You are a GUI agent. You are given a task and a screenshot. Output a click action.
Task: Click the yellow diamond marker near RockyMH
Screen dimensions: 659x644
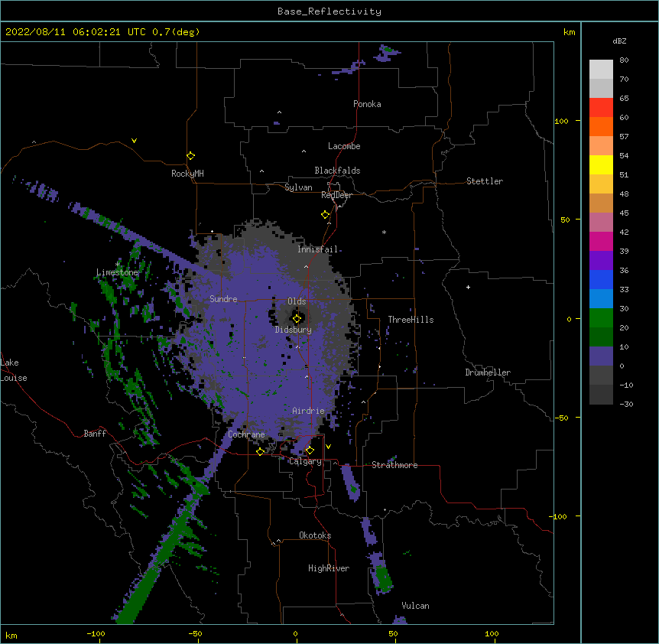(191, 156)
